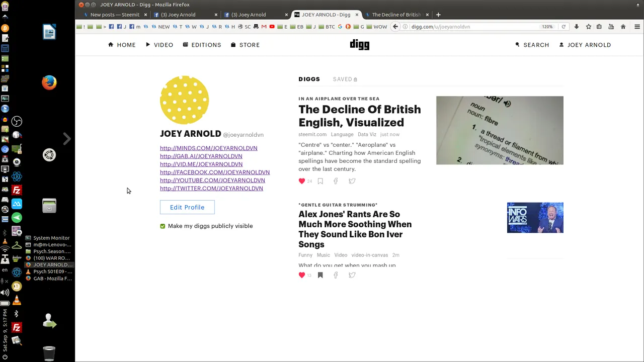The height and width of the screenshot is (362, 644).
Task: Open the yellow polka-dot profile avatar
Action: [184, 100]
